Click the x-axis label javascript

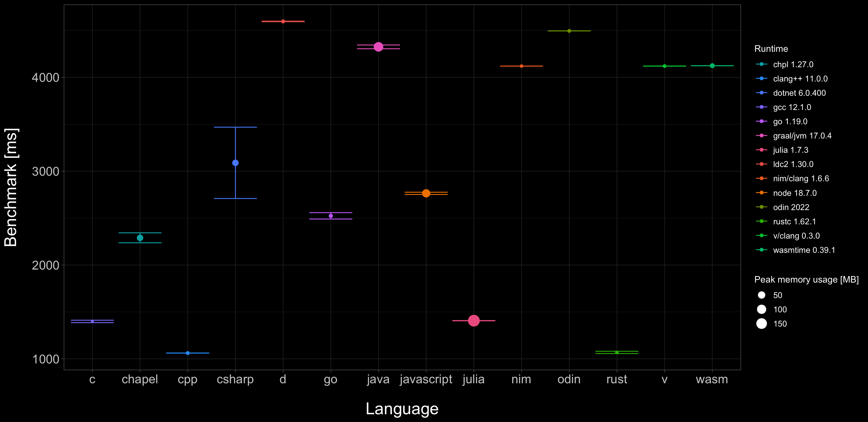426,380
